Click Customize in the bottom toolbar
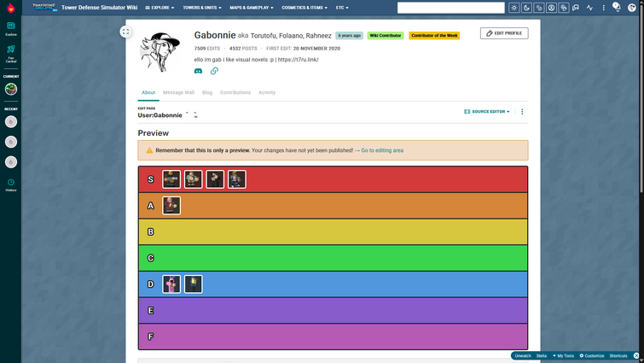The height and width of the screenshot is (363, 644). pyautogui.click(x=592, y=355)
